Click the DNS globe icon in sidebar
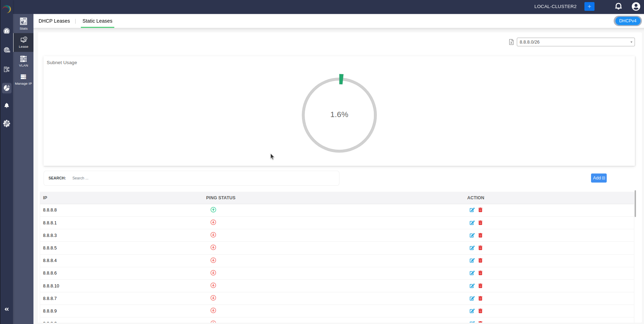 7,50
